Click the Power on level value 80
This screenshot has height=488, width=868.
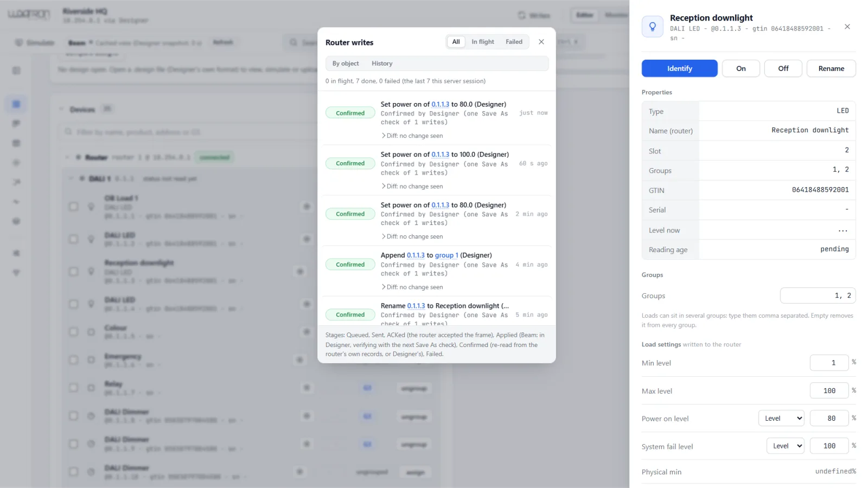coord(829,418)
